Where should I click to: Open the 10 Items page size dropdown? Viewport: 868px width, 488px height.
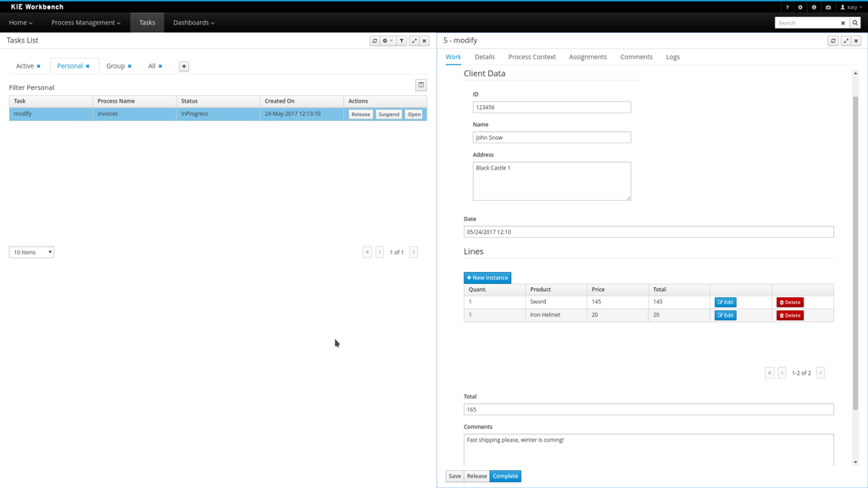pos(31,252)
